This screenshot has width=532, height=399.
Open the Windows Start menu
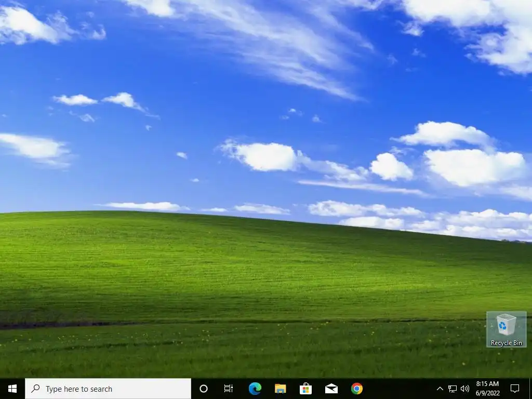pos(12,389)
